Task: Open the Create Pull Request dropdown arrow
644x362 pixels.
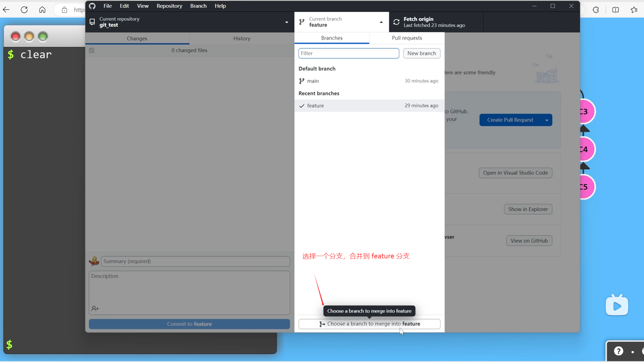Action: [547, 120]
